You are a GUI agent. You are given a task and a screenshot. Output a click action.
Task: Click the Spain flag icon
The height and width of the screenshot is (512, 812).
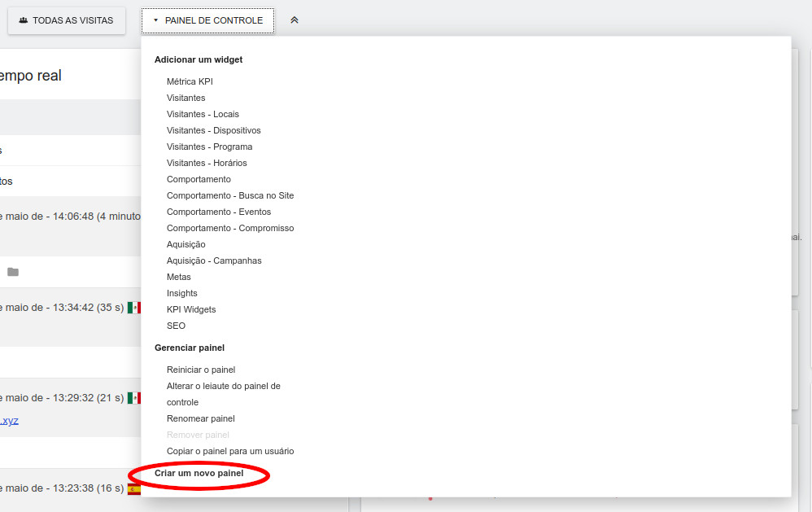(x=134, y=489)
